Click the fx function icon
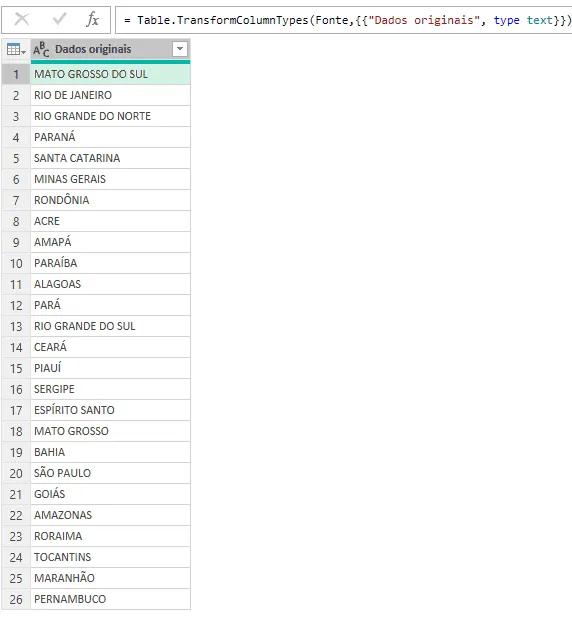Viewport: 572px width, 617px height. (92, 19)
